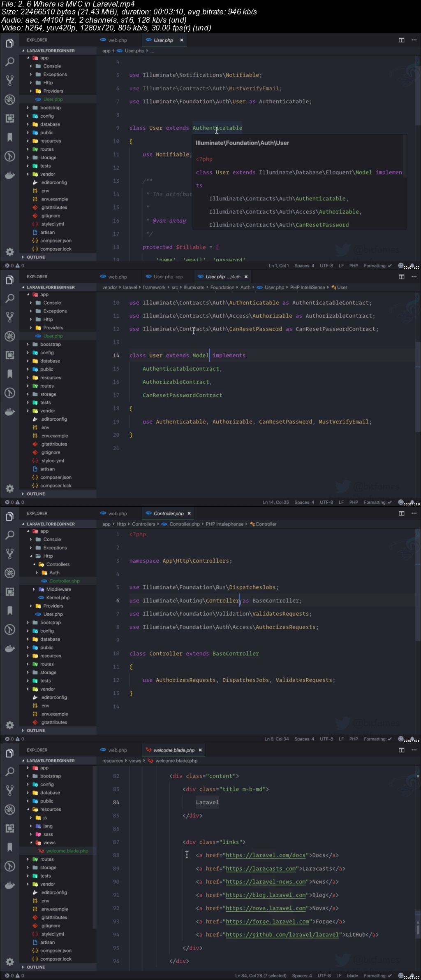This screenshot has height=980, width=421.
Task: Close the User.php .../Auth tab
Action: tap(246, 277)
